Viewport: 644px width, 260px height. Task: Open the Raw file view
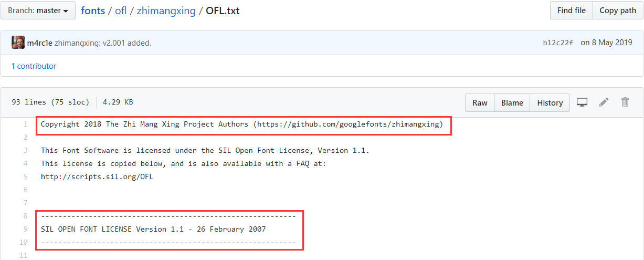tap(480, 103)
